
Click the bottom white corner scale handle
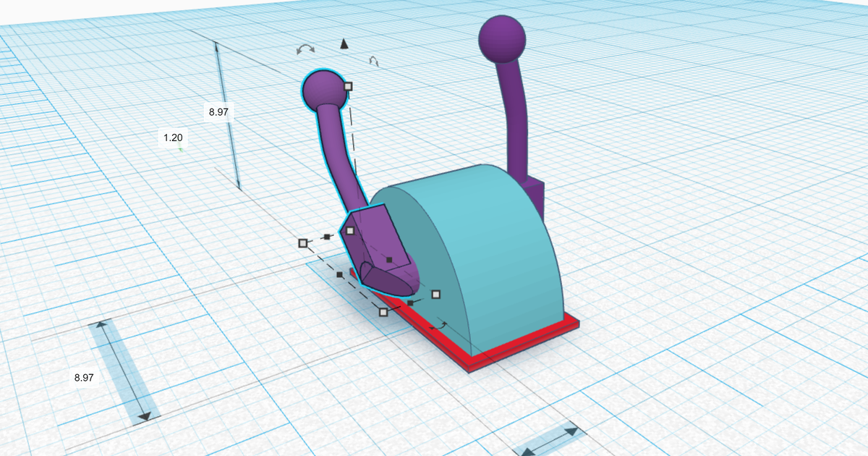pos(383,313)
